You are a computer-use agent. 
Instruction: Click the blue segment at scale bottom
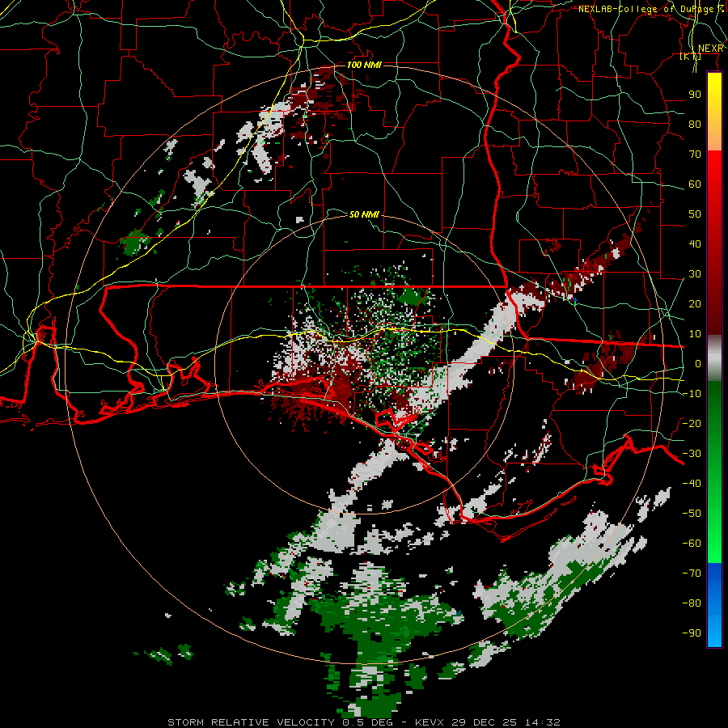[x=714, y=605]
